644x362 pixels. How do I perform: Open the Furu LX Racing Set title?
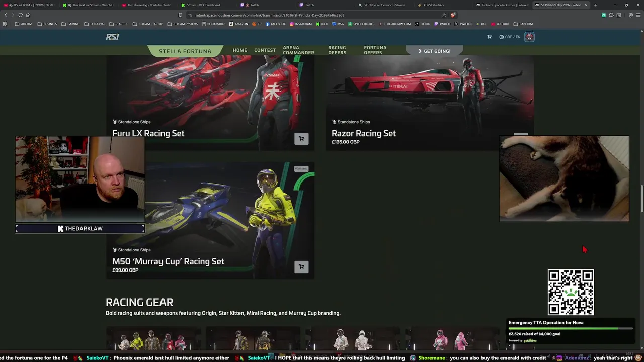tap(148, 133)
